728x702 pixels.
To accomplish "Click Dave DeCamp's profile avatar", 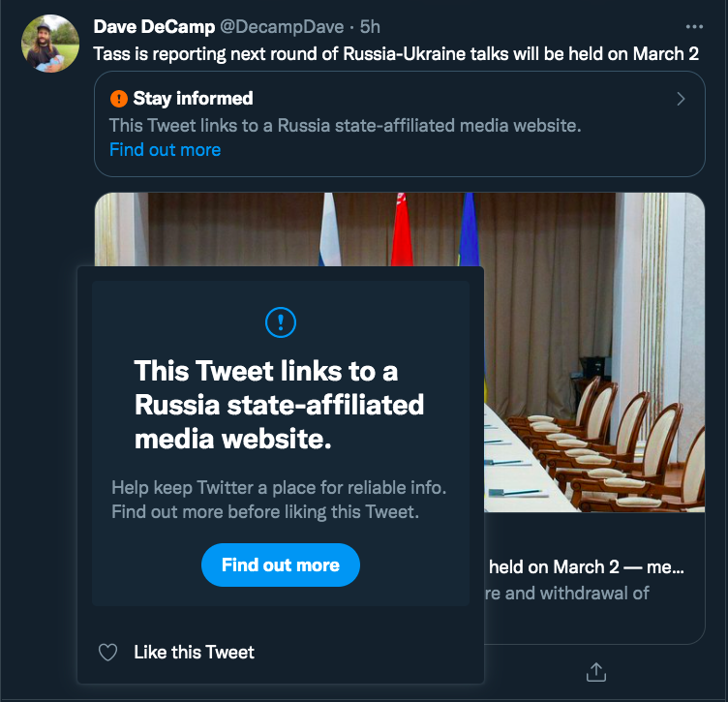I will (49, 45).
